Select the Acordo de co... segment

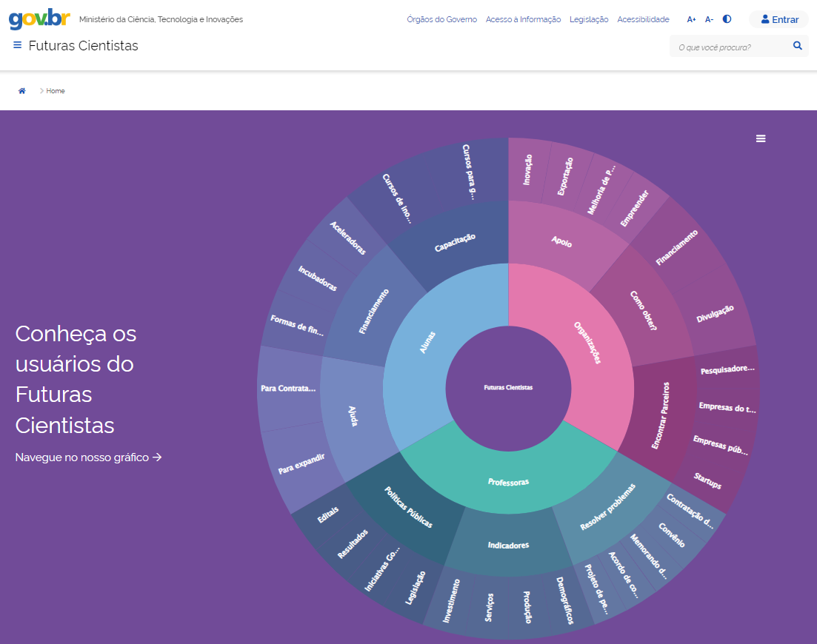point(623,574)
